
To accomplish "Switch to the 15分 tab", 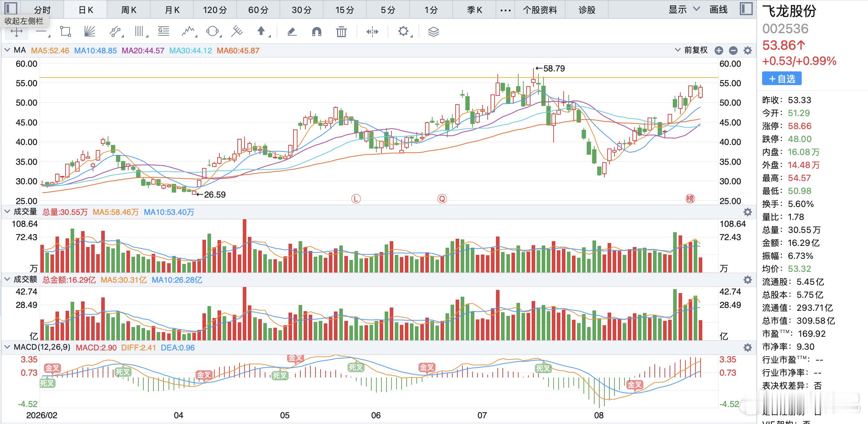I will pyautogui.click(x=345, y=10).
